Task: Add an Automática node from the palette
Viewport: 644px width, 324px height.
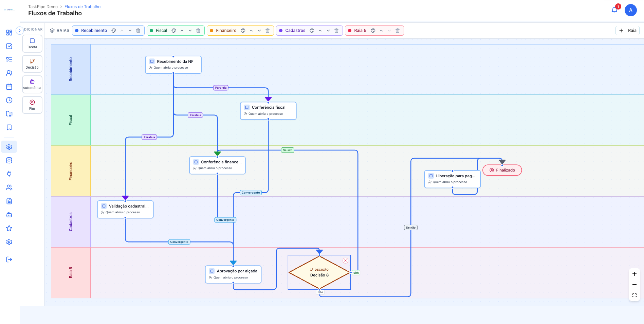Action: pyautogui.click(x=32, y=84)
